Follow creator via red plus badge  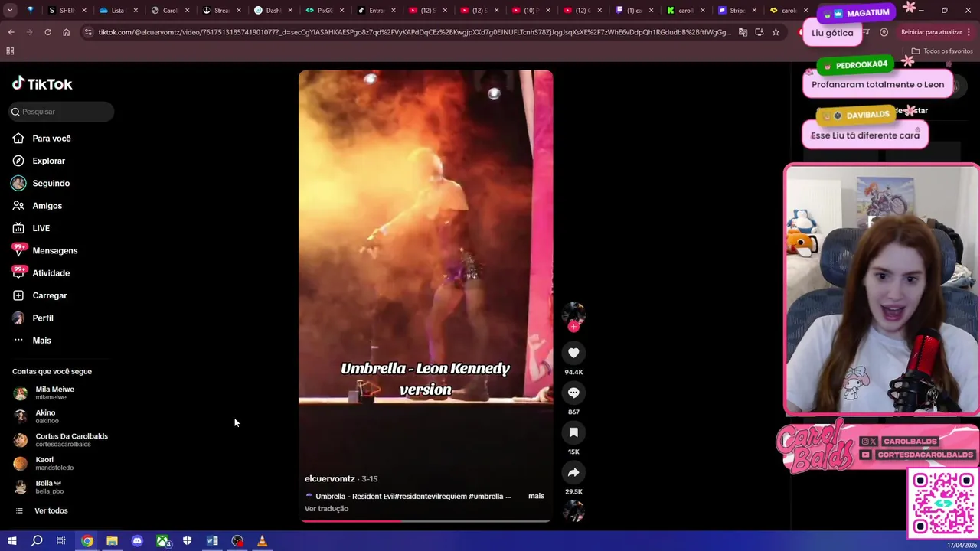[573, 327]
